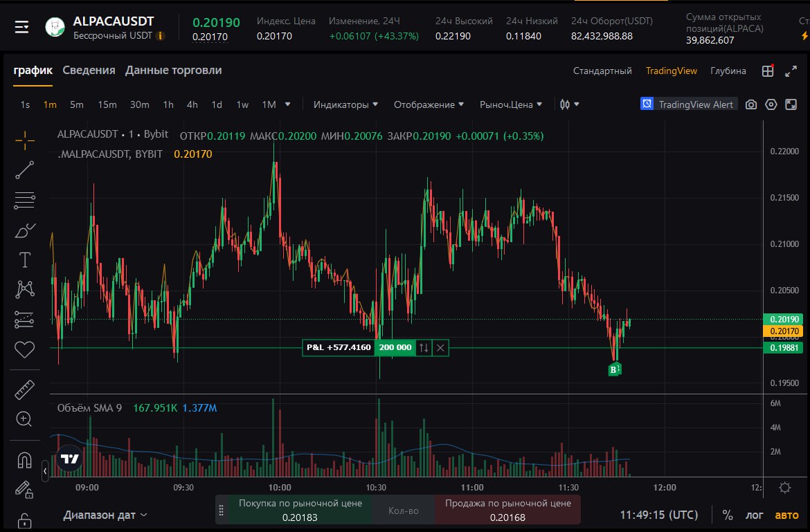Screen dimensions: 810x532
Task: Toggle lock all drawings padlock
Action: [24, 520]
